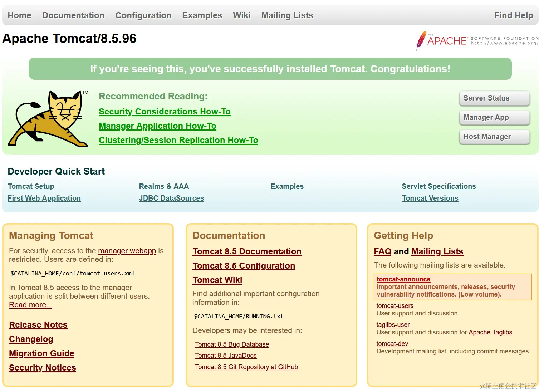
Task: Open Manager Application How-To link
Action: pyautogui.click(x=157, y=126)
